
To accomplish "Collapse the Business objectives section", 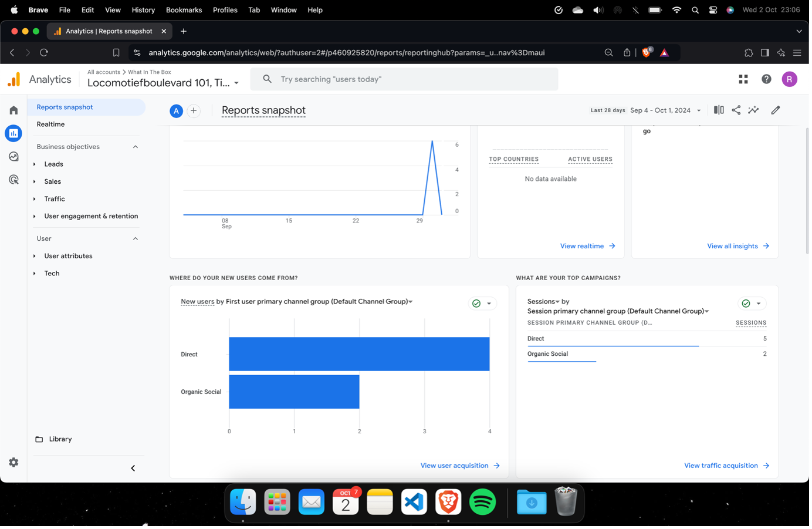I will [x=136, y=147].
